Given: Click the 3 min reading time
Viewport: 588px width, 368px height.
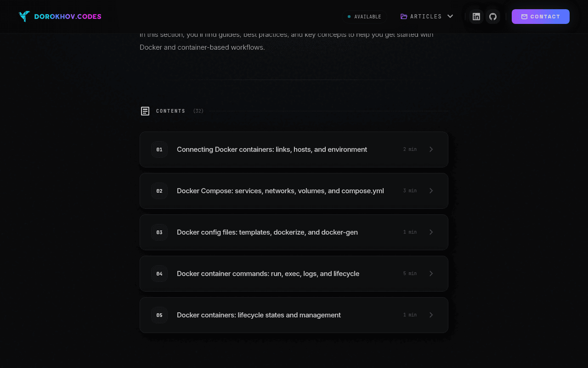Looking at the screenshot, I should tap(410, 191).
